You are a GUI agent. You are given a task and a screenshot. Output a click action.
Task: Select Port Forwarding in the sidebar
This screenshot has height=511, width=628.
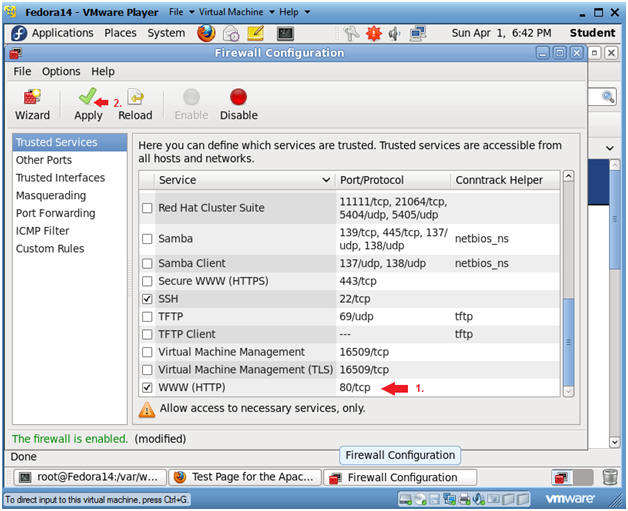pyautogui.click(x=55, y=213)
